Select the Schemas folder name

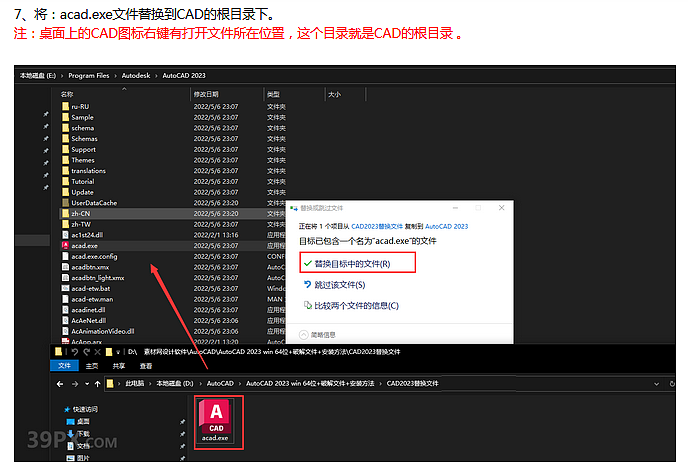[x=84, y=139]
